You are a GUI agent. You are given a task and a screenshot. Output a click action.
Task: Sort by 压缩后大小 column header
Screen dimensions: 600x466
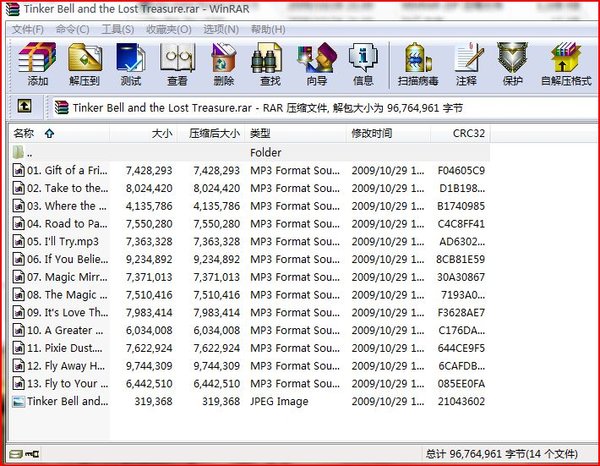click(211, 134)
